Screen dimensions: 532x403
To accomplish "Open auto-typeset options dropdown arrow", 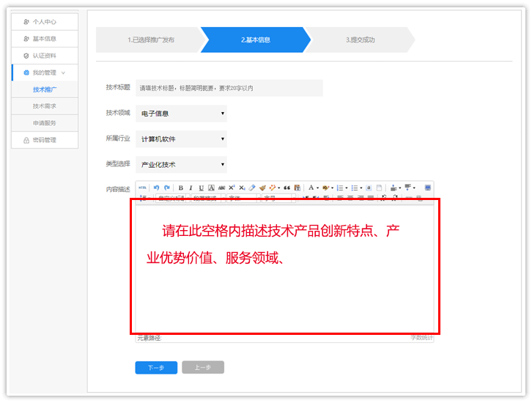I will tap(279, 188).
